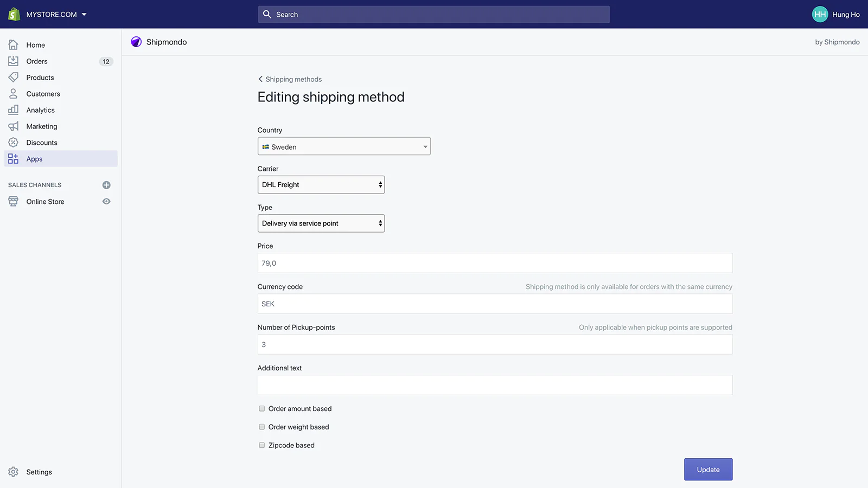Open Apps in the sidebar
The width and height of the screenshot is (868, 488).
pyautogui.click(x=61, y=159)
